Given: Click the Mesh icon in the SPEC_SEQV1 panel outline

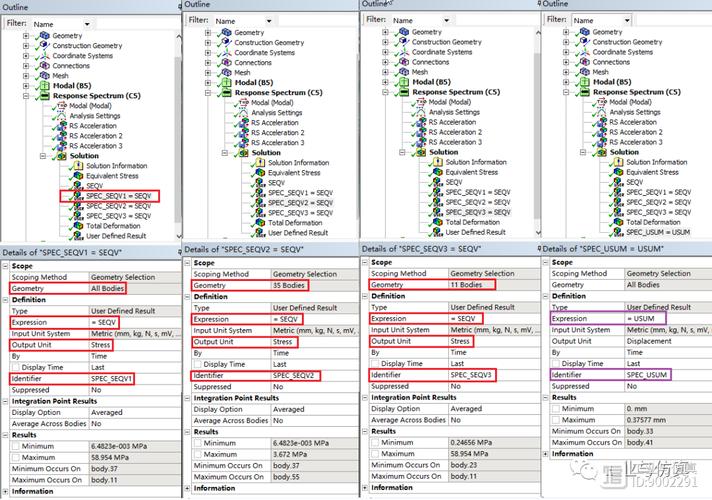Looking at the screenshot, I should pyautogui.click(x=44, y=75).
